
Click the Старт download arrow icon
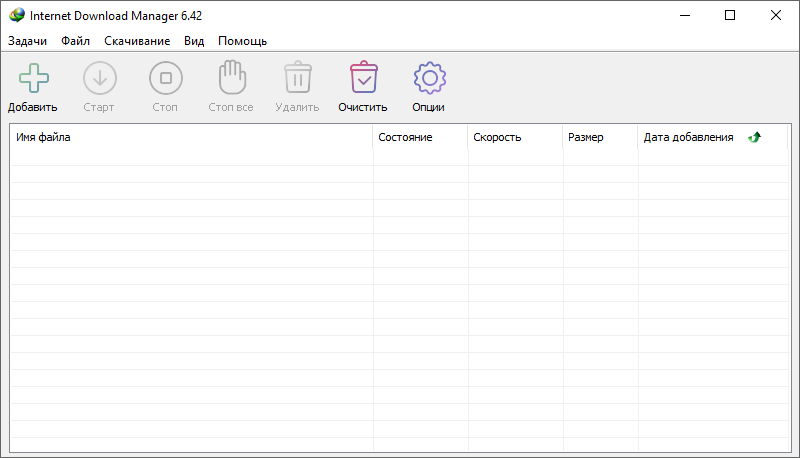[99, 78]
